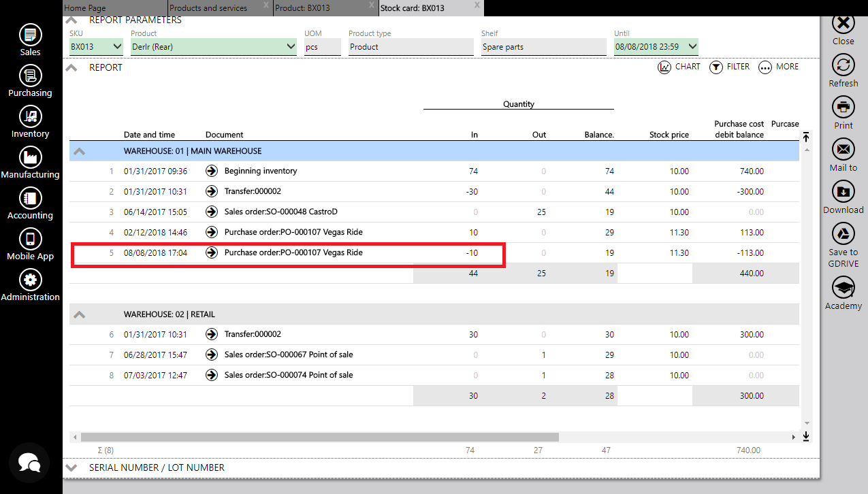
Task: Open the FILTER options
Action: [729, 67]
